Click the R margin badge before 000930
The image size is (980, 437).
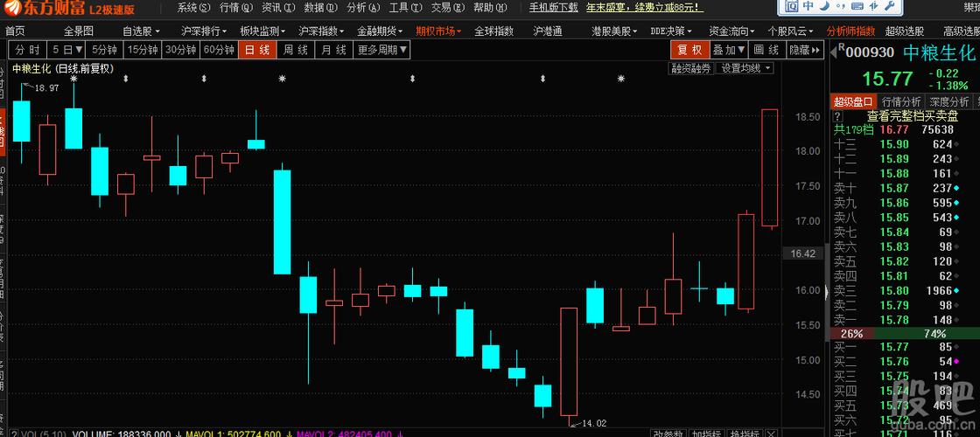841,47
